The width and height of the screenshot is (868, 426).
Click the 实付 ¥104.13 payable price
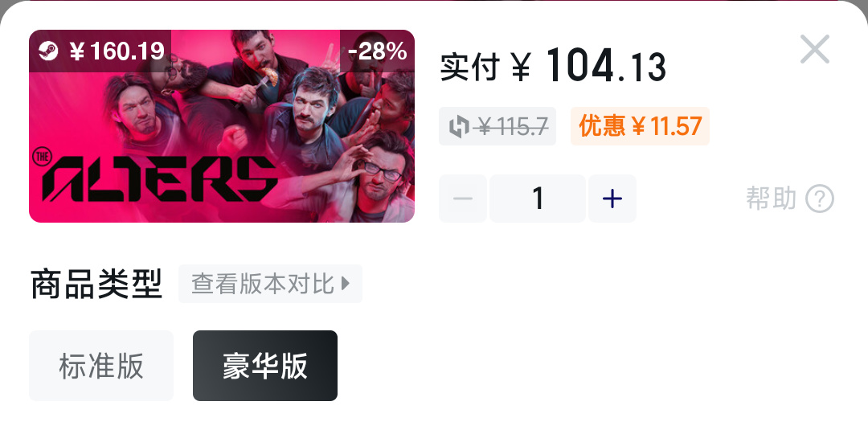point(553,66)
